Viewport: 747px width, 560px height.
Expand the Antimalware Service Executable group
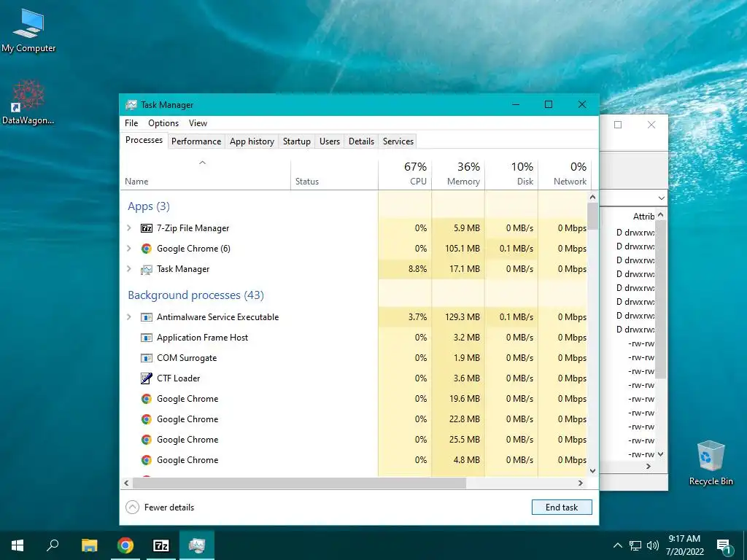click(x=128, y=317)
